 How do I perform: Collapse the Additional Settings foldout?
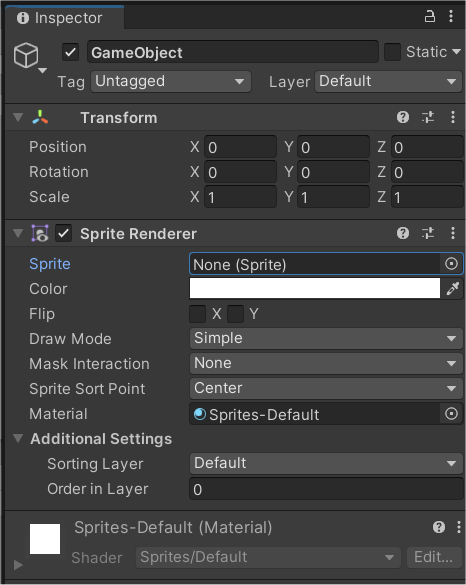click(x=18, y=438)
